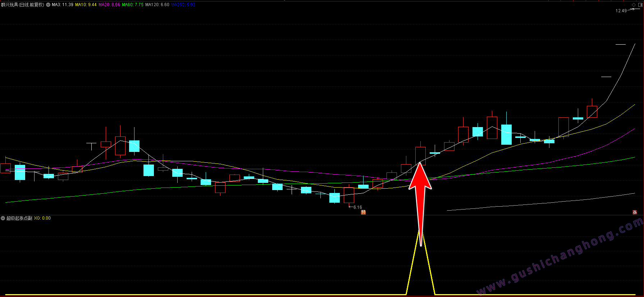Click the diamond icon at chart top-right
This screenshot has height=297, width=644.
tap(634, 5)
